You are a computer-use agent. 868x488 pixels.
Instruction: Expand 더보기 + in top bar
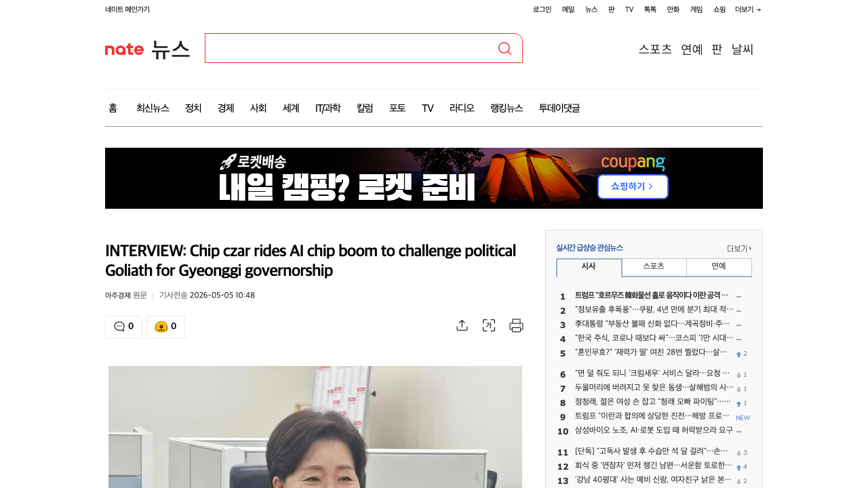click(748, 9)
